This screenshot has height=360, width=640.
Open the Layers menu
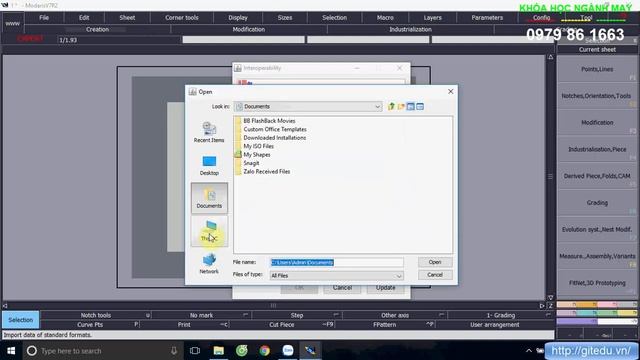pyautogui.click(x=432, y=18)
